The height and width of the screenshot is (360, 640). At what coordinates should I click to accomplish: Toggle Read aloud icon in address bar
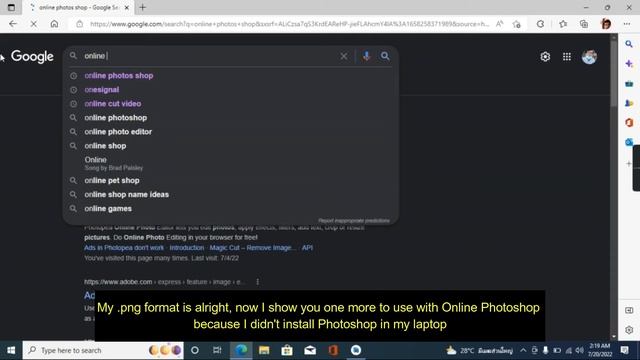[x=500, y=24]
